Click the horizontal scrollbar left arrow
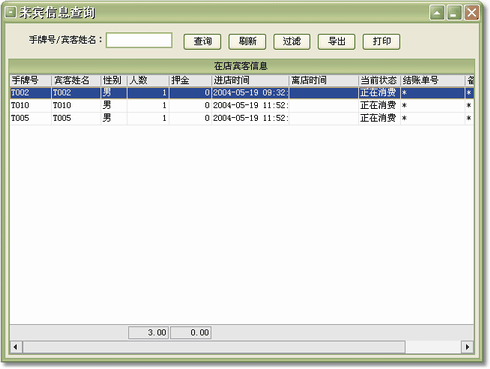 tap(16, 347)
